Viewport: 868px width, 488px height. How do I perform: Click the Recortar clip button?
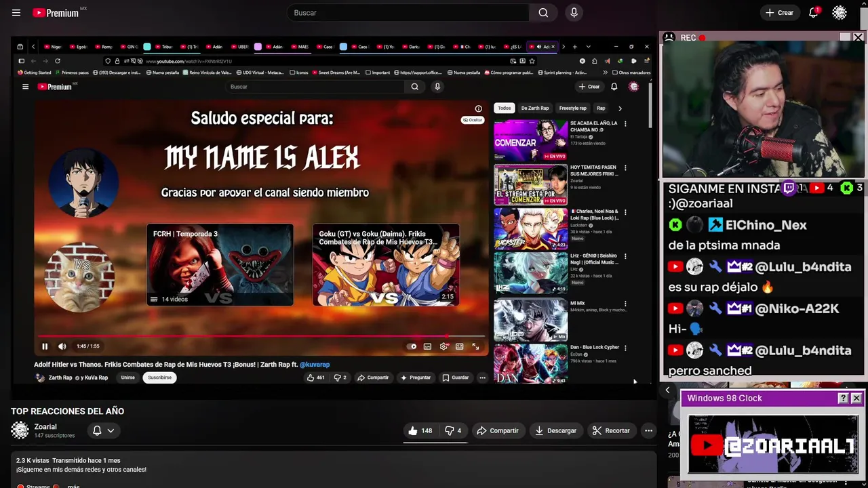pos(611,430)
